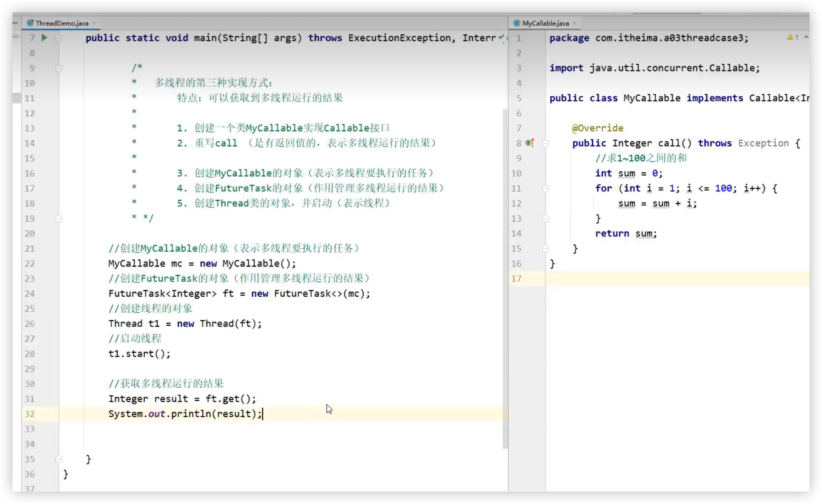This screenshot has width=822, height=504.
Task: Click line number 32 in ThreadDemo gutter
Action: pos(30,414)
